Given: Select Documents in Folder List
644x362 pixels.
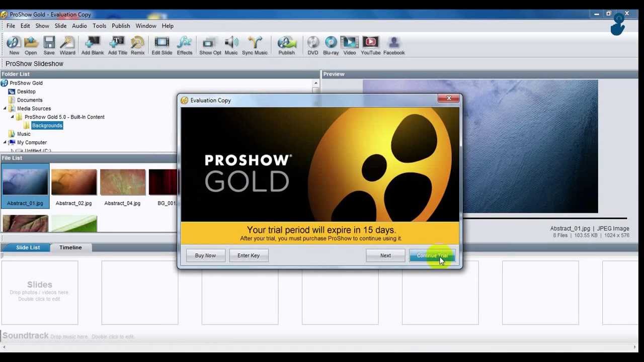Looking at the screenshot, I should (x=30, y=100).
